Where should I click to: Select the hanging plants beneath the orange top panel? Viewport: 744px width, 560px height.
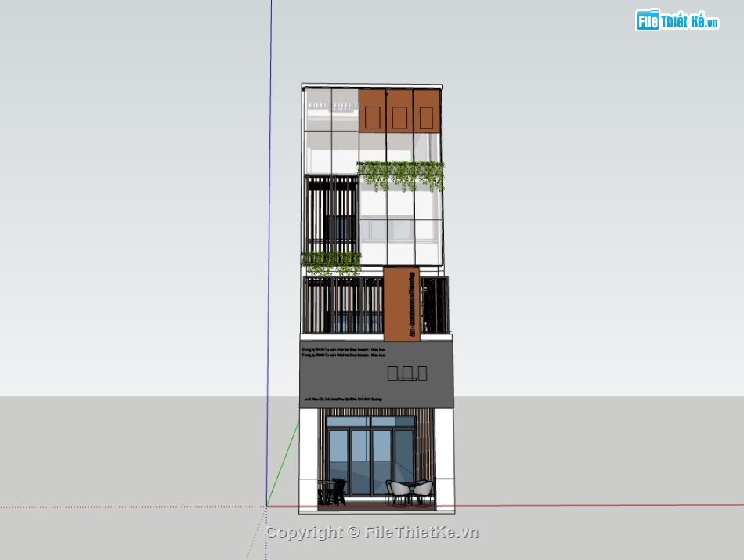(400, 175)
